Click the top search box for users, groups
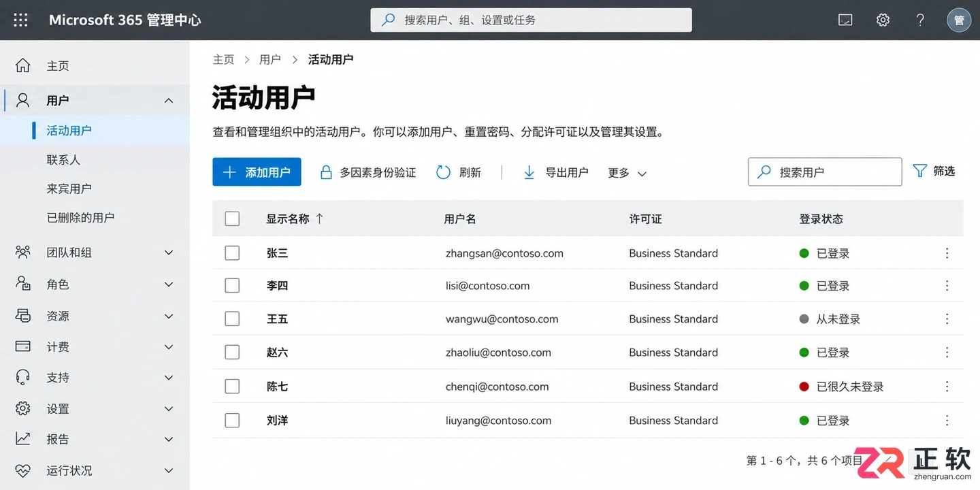The width and height of the screenshot is (980, 490). 531,20
